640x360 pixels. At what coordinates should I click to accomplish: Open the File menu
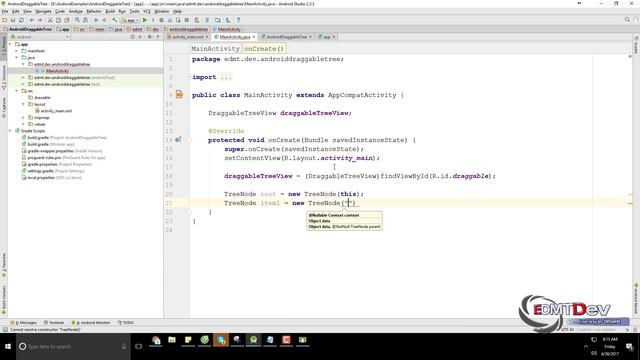coord(5,11)
